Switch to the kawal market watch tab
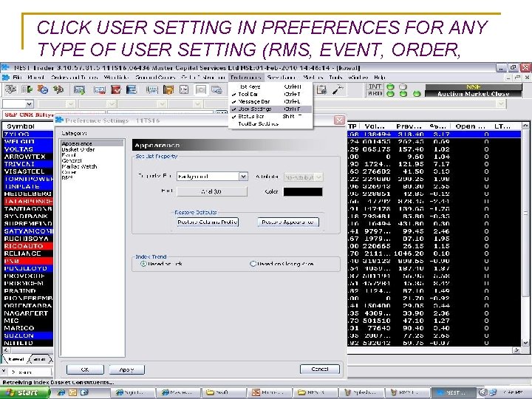 click(16, 359)
